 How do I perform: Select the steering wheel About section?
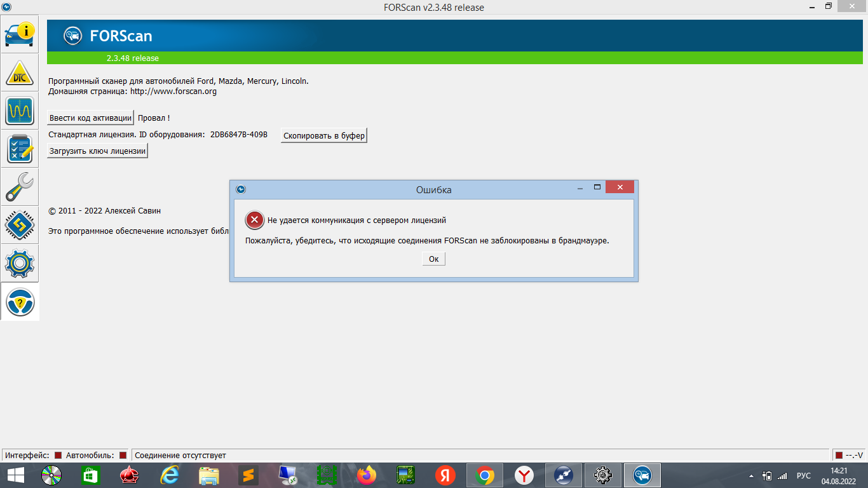point(20,302)
